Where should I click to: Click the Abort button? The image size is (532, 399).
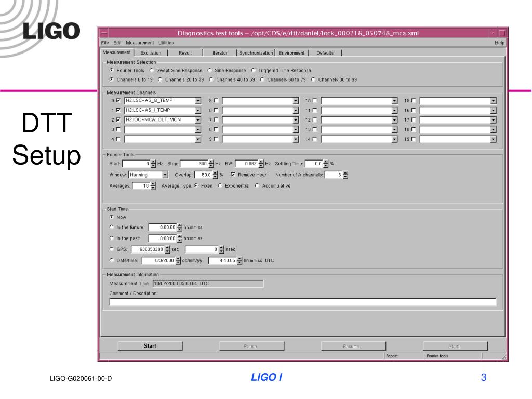[x=455, y=346]
